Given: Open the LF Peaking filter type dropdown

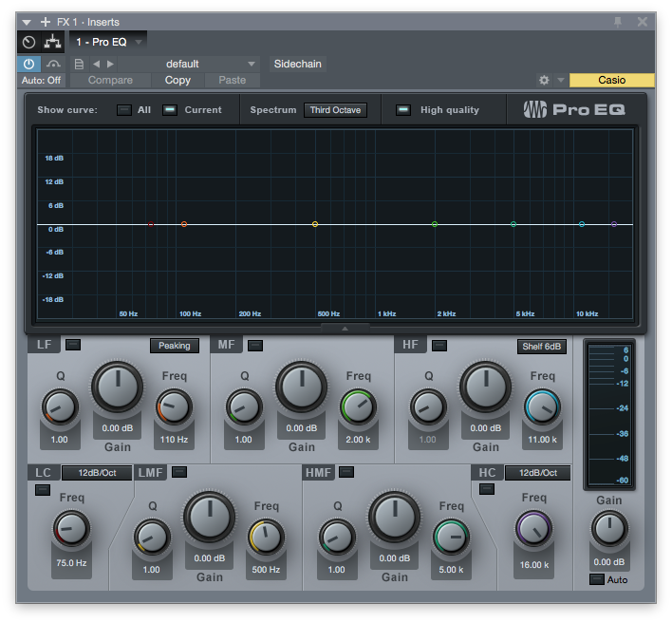Looking at the screenshot, I should [x=174, y=346].
